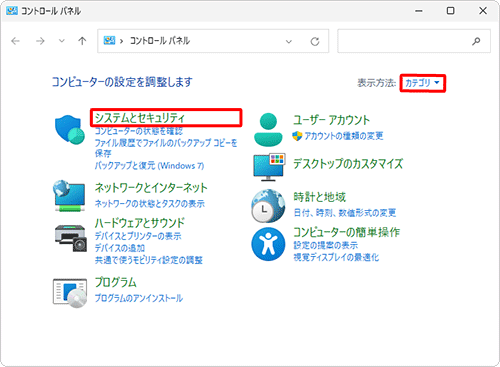The image size is (500, 367).
Task: Open ハードウェアとサウンド category link
Action: pos(139,223)
